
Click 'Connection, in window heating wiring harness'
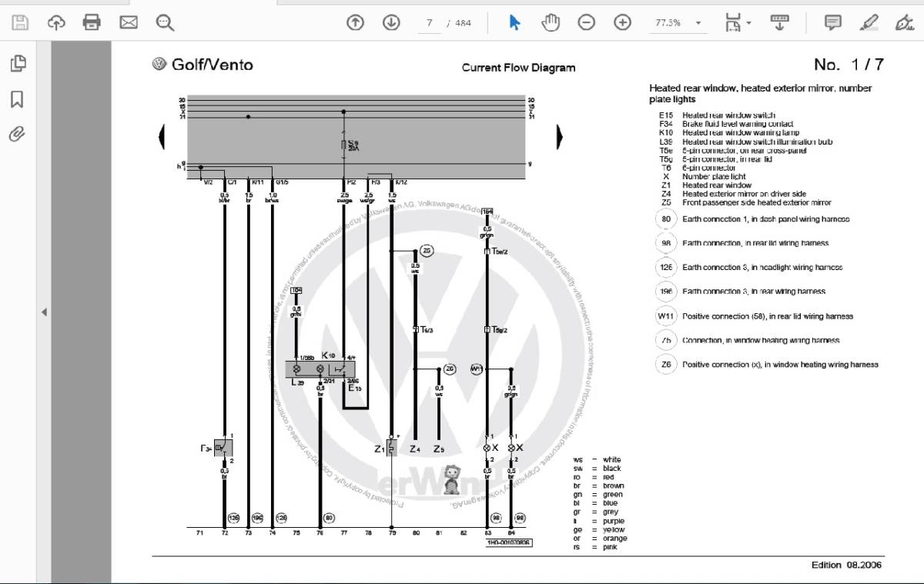point(761,340)
